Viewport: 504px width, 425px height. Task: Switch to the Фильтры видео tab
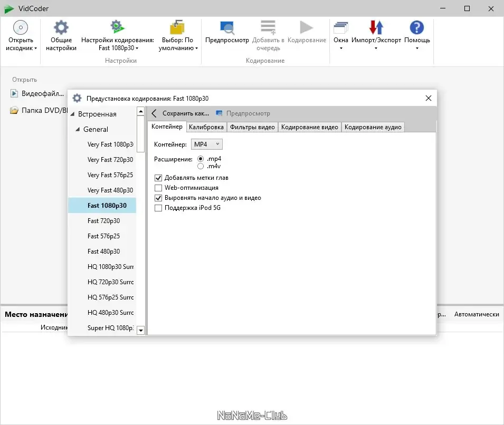click(x=252, y=127)
